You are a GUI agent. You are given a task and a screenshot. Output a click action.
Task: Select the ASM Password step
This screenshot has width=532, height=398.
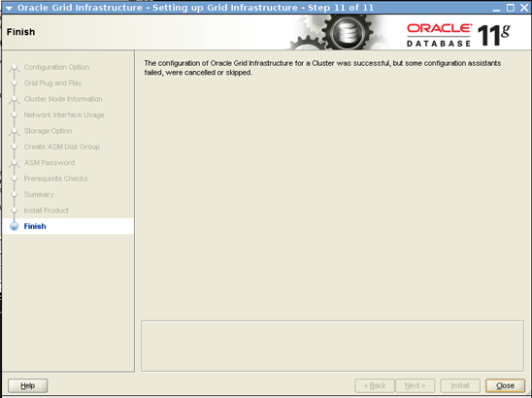(x=50, y=163)
